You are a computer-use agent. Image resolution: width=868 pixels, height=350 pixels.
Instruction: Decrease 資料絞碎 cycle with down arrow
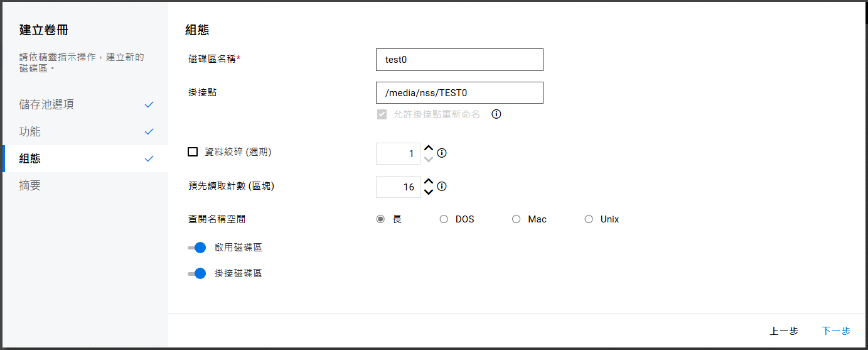[x=429, y=159]
